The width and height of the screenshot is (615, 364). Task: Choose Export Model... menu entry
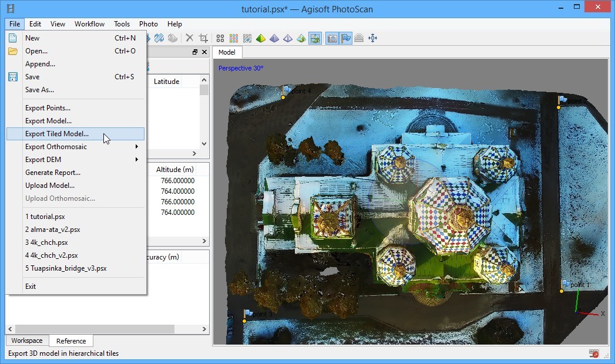[75, 121]
